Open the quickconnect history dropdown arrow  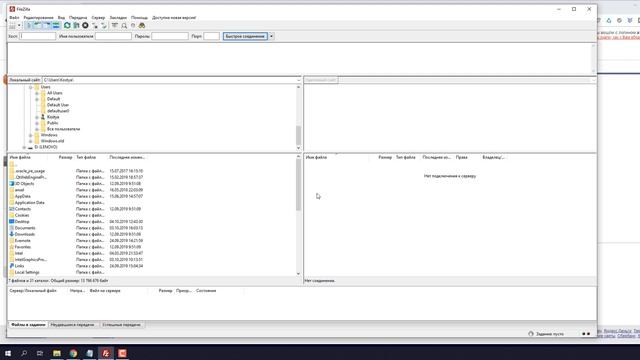[271, 36]
